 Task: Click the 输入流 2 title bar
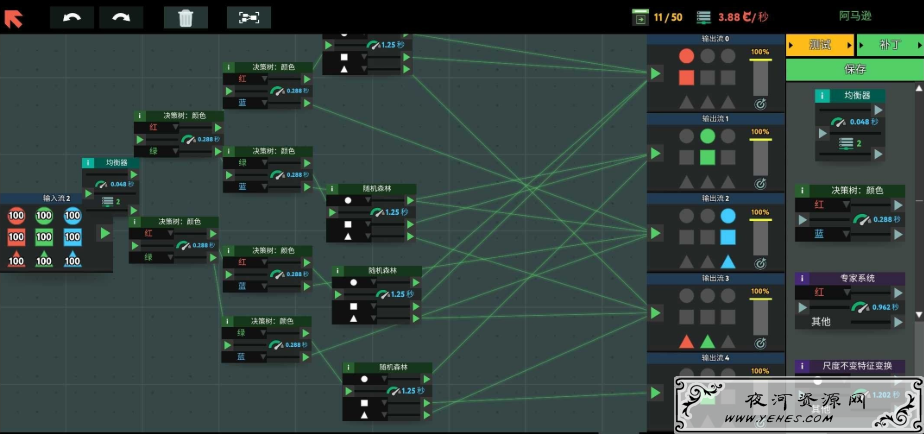56,198
